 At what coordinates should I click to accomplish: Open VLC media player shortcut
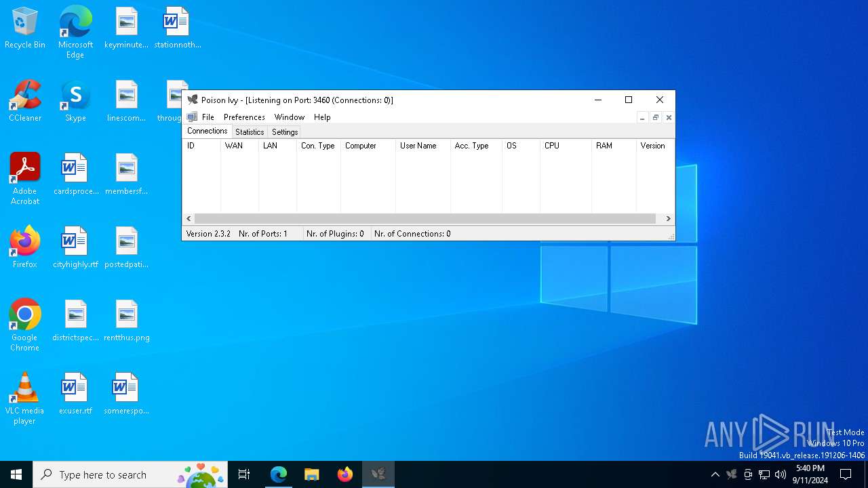pyautogui.click(x=25, y=399)
